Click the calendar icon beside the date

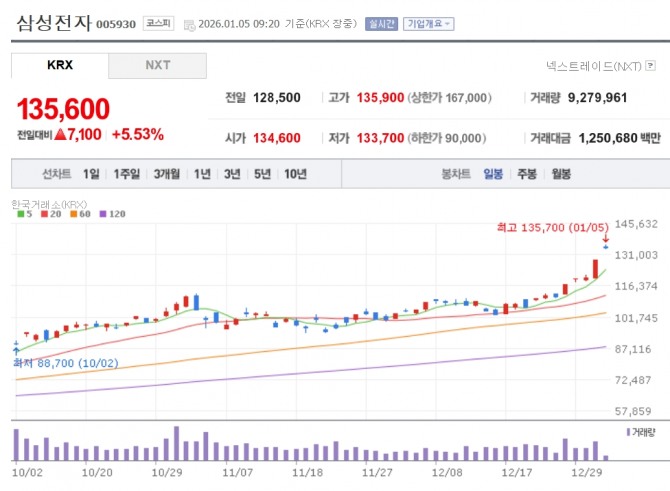click(x=189, y=23)
